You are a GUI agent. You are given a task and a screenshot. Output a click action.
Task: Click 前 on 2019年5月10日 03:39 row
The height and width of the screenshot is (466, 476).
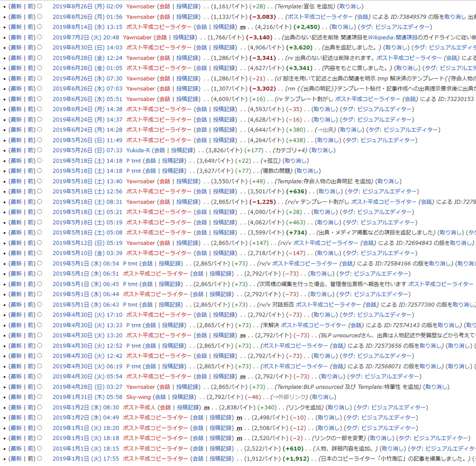click(x=31, y=253)
